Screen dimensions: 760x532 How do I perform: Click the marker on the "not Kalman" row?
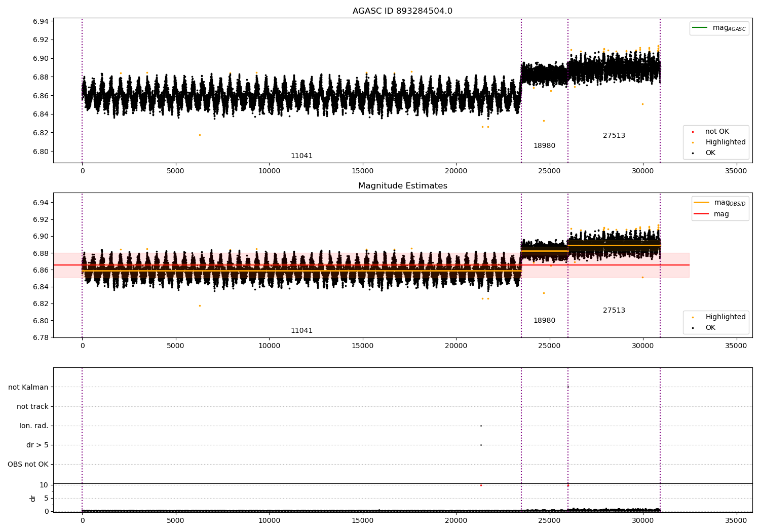pyautogui.click(x=568, y=387)
